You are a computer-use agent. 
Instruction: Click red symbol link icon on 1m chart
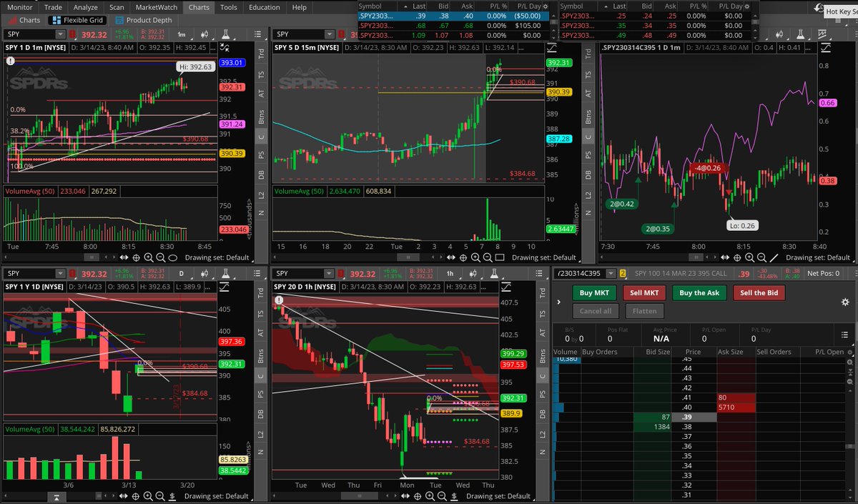click(72, 34)
